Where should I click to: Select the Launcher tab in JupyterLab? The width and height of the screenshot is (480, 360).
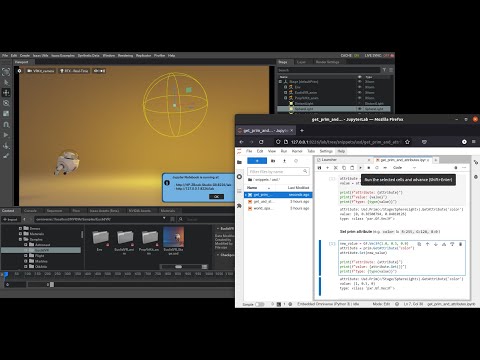343,160
